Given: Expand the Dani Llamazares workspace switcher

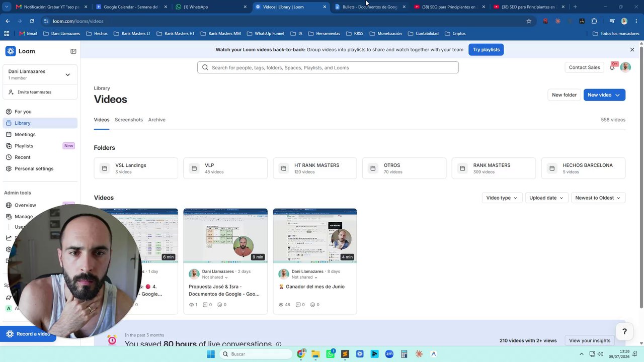Looking at the screenshot, I should [x=67, y=75].
